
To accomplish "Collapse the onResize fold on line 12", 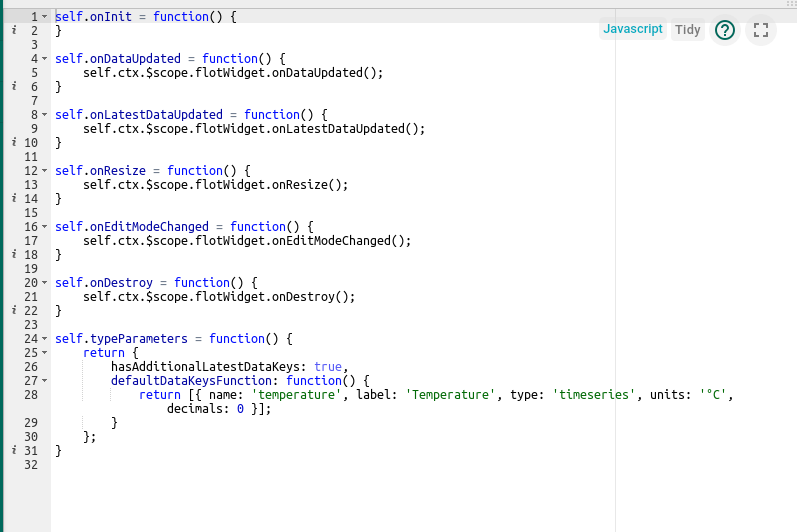I will pyautogui.click(x=45, y=170).
